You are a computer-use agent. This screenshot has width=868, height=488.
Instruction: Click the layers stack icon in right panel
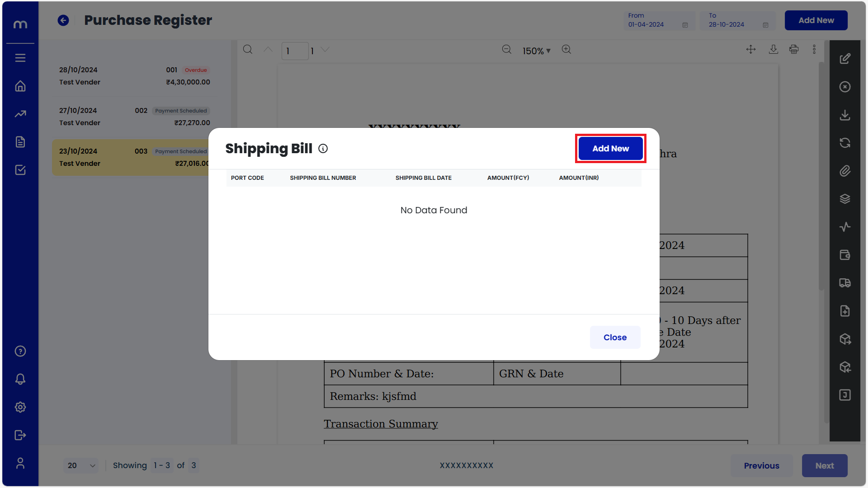(845, 199)
